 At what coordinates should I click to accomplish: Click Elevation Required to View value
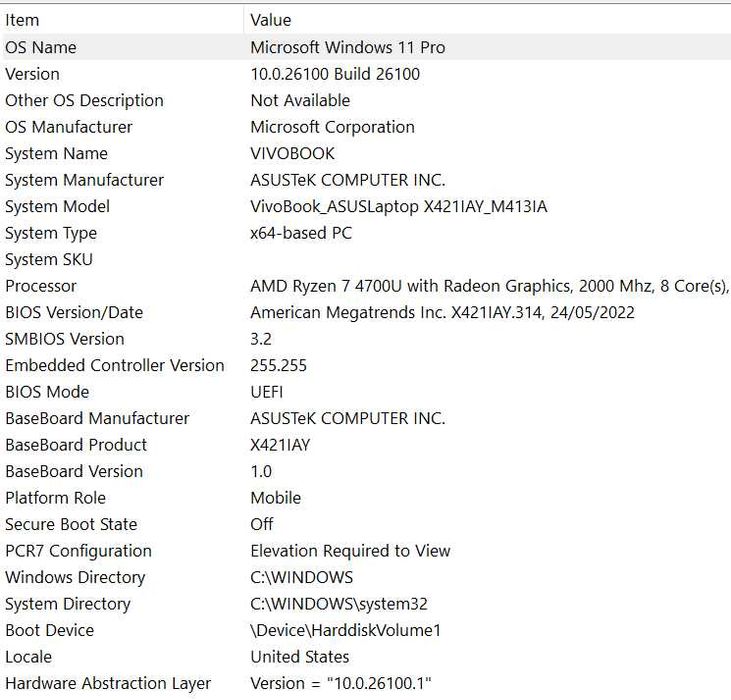pyautogui.click(x=350, y=551)
